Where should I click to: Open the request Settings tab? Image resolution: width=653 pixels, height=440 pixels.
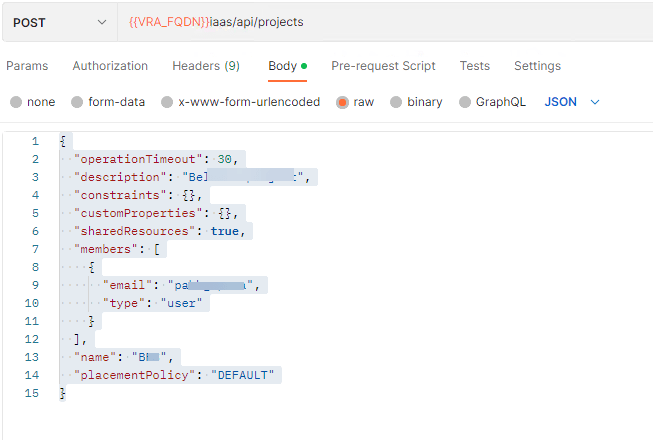click(x=537, y=66)
